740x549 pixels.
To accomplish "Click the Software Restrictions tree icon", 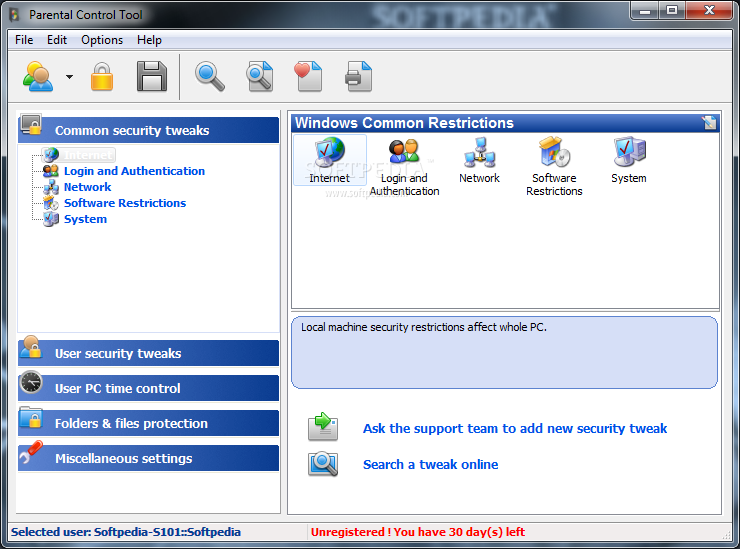I will 51,203.
